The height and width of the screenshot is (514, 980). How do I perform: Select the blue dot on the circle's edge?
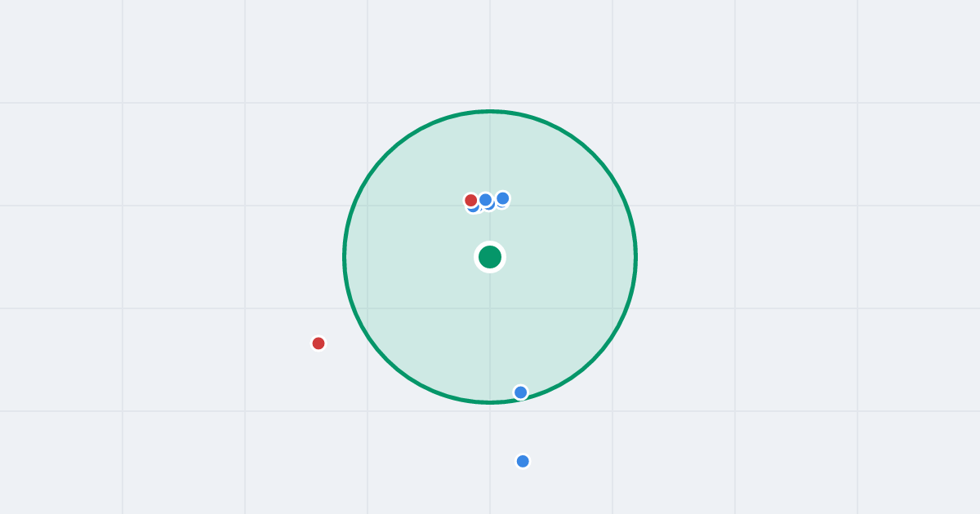pos(521,392)
